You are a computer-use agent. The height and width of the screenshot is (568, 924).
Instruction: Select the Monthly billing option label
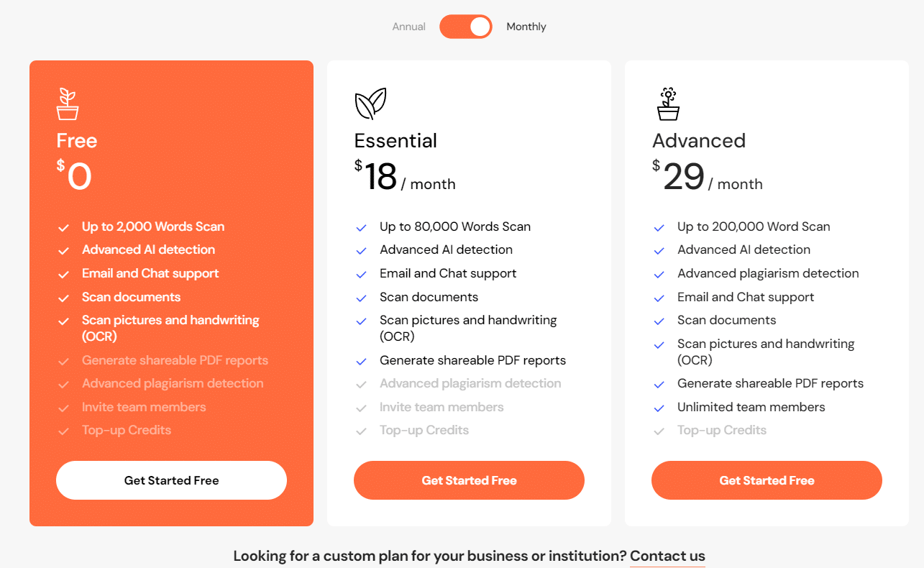tap(526, 27)
